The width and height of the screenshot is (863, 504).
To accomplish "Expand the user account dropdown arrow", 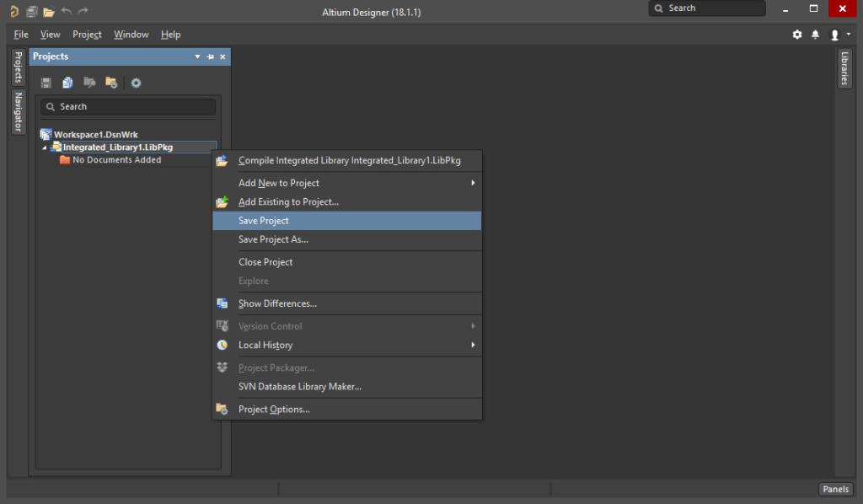I will coord(849,34).
